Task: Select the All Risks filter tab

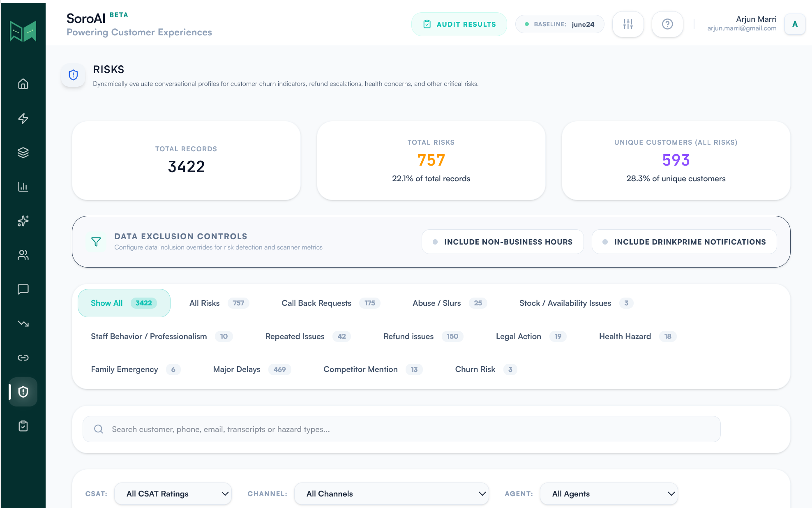Action: (219, 303)
